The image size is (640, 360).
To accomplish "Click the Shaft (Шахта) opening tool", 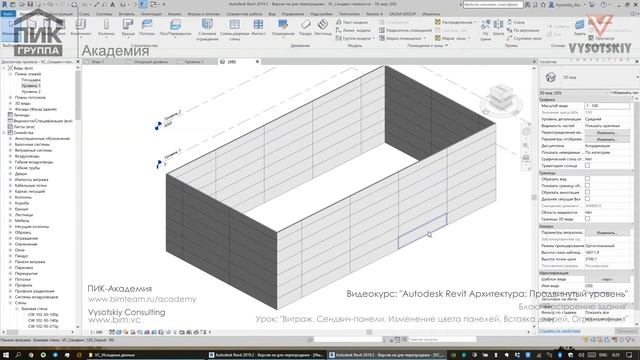I will [498, 27].
